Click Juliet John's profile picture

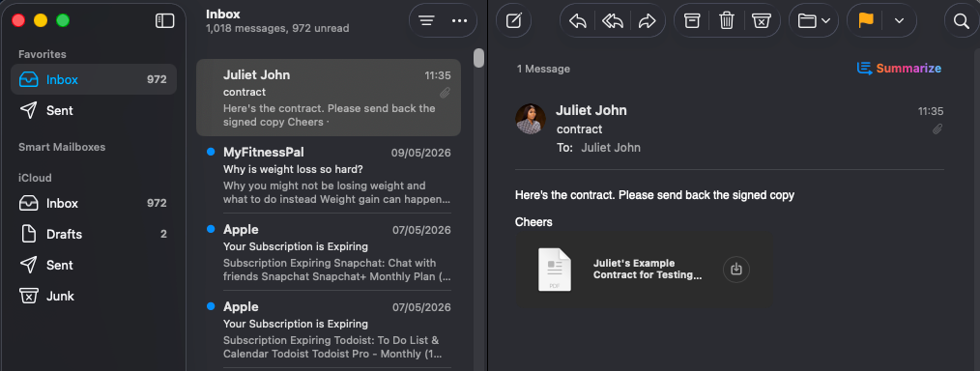point(531,119)
